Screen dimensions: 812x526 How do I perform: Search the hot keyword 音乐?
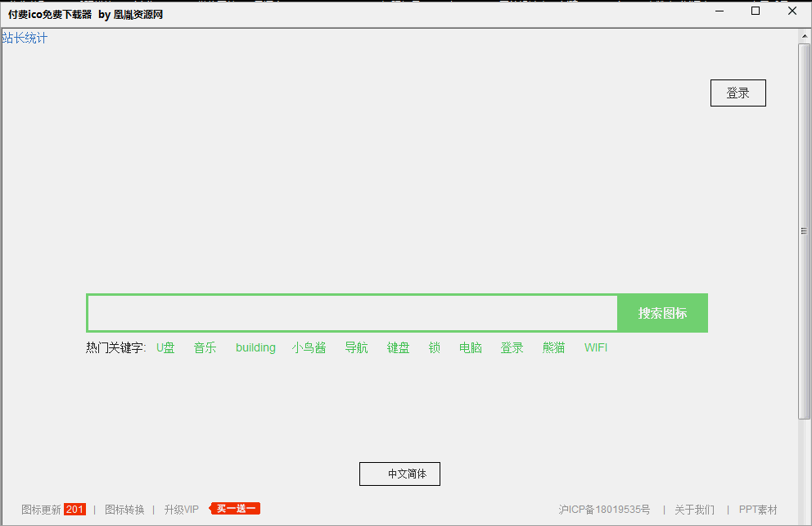tap(205, 347)
